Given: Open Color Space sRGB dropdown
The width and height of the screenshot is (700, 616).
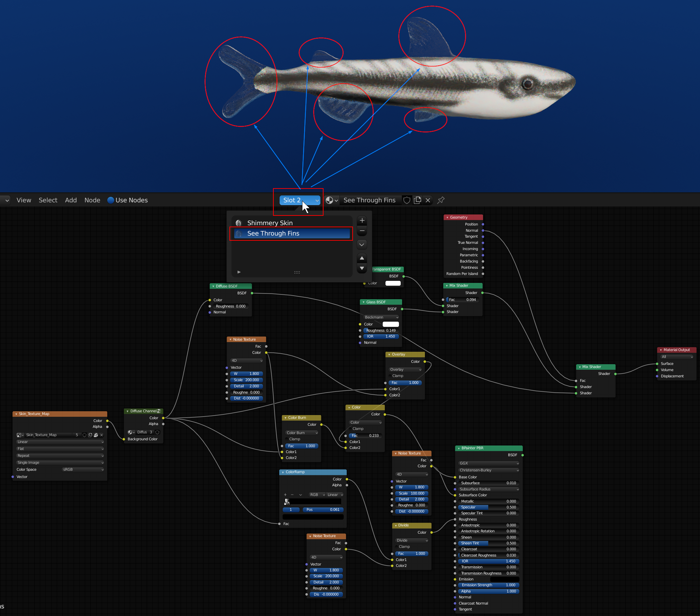Looking at the screenshot, I should point(83,469).
